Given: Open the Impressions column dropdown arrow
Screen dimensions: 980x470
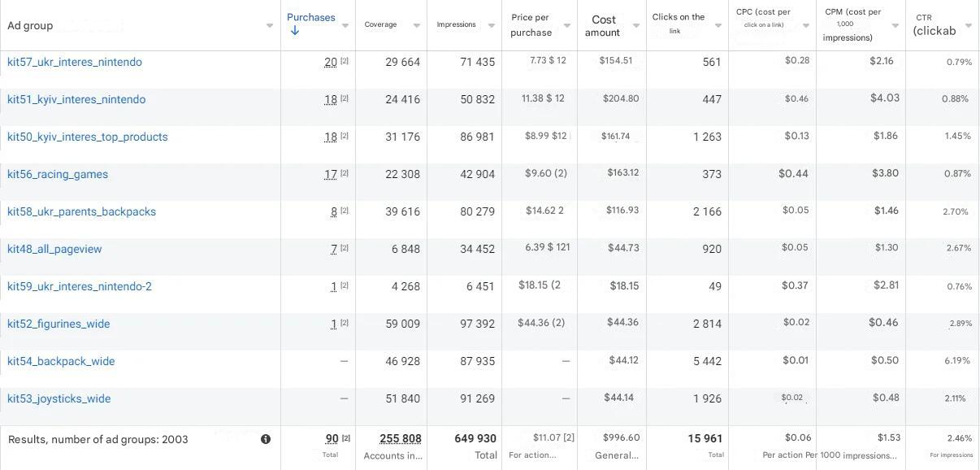Looking at the screenshot, I should pos(491,26).
